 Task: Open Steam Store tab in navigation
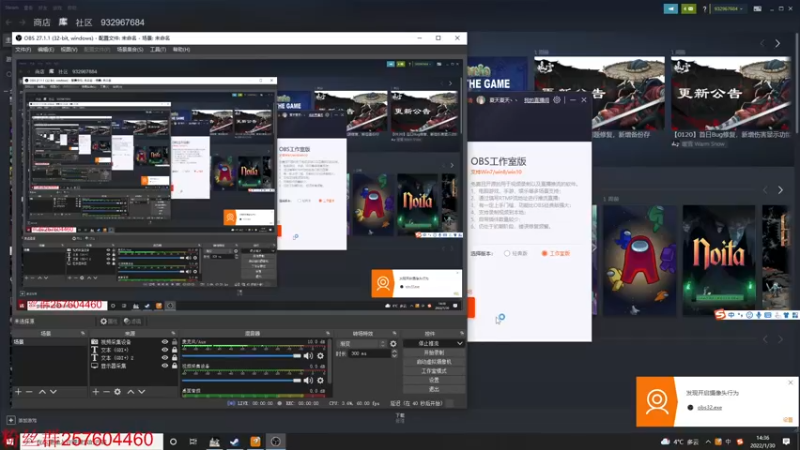coord(42,22)
